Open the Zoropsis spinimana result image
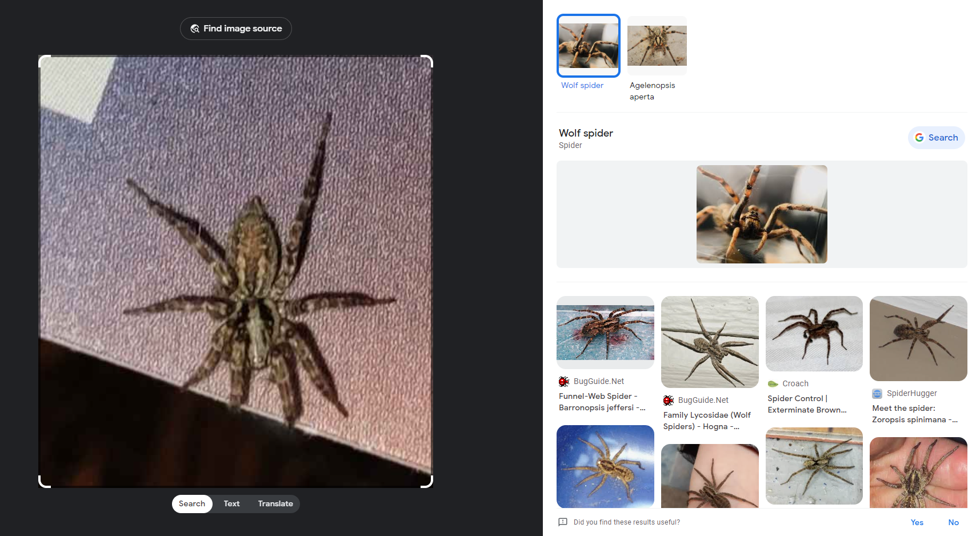The height and width of the screenshot is (536, 980). (x=918, y=338)
